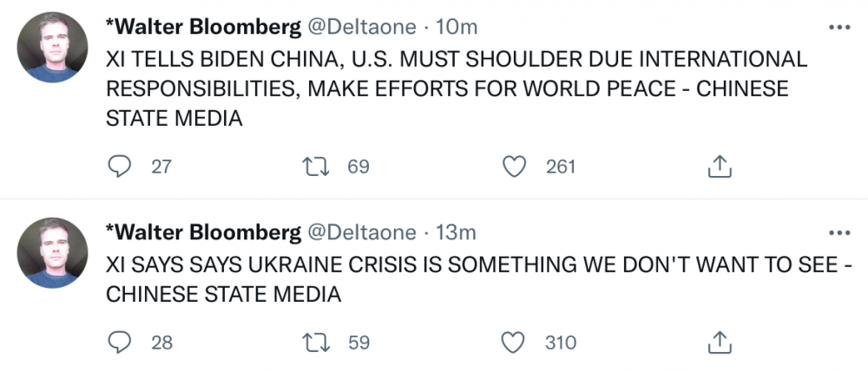
Task: Open the tweet text about Ukraine crisis
Action: (434, 279)
